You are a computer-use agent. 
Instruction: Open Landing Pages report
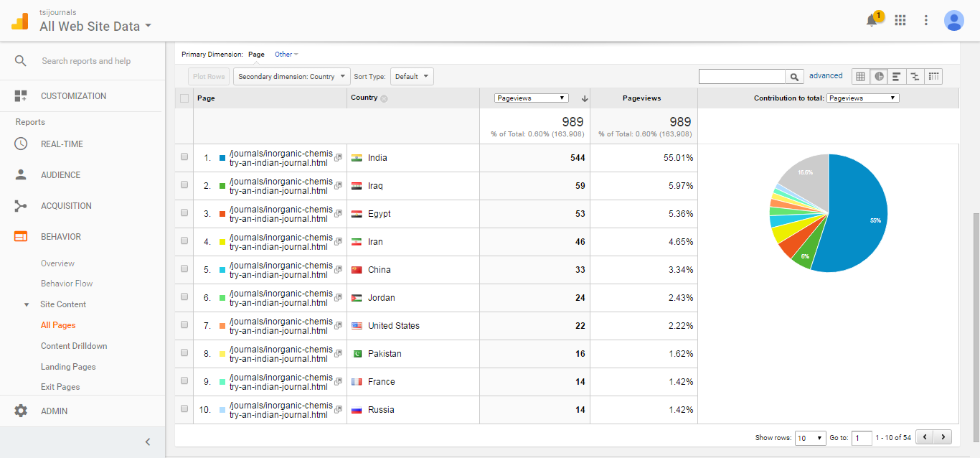coord(68,367)
